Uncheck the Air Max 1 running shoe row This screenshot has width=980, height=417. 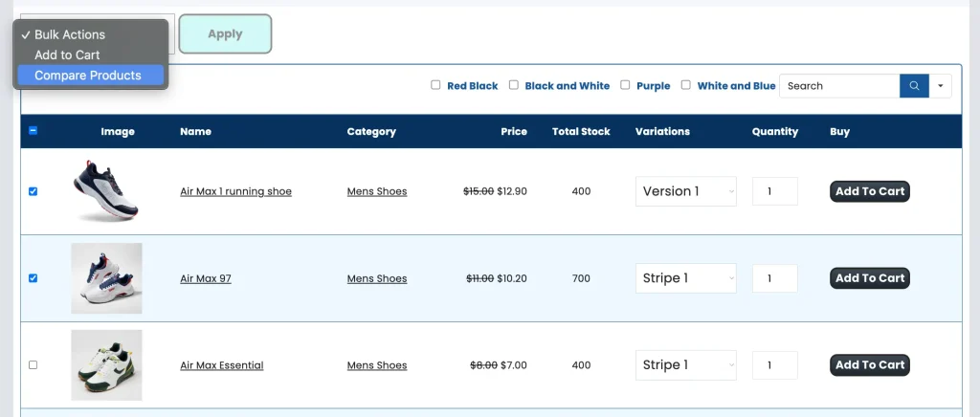33,191
